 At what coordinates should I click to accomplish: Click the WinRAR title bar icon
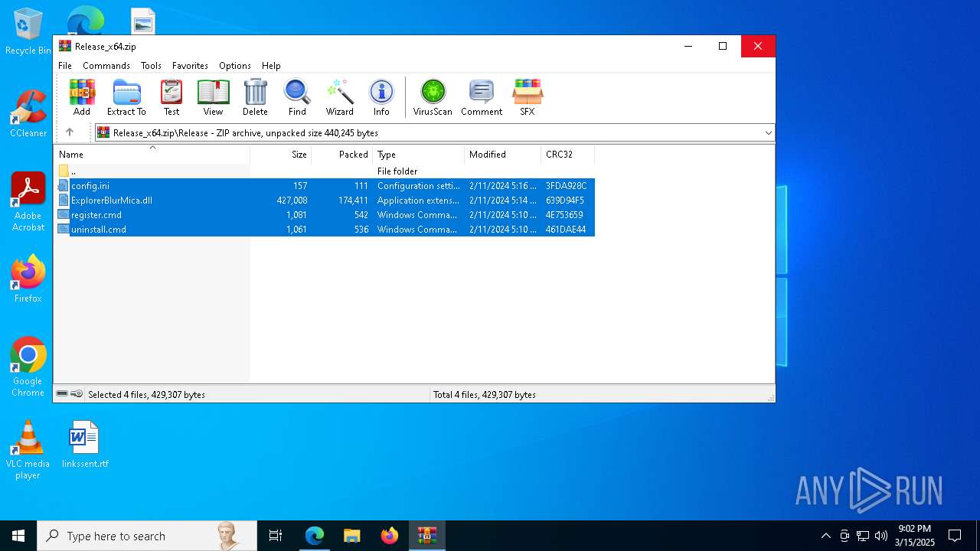(65, 46)
